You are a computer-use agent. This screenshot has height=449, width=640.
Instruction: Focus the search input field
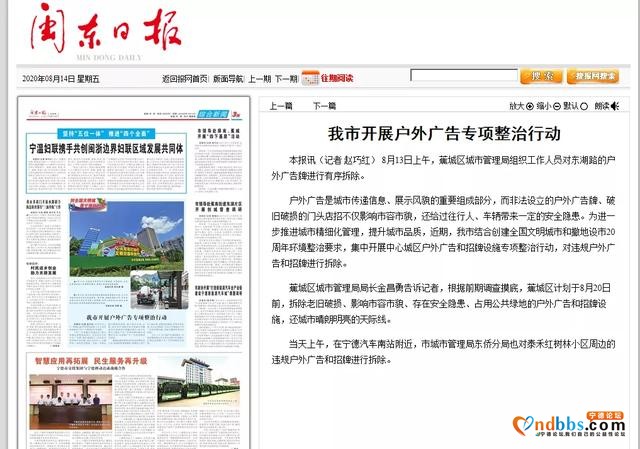tap(464, 75)
